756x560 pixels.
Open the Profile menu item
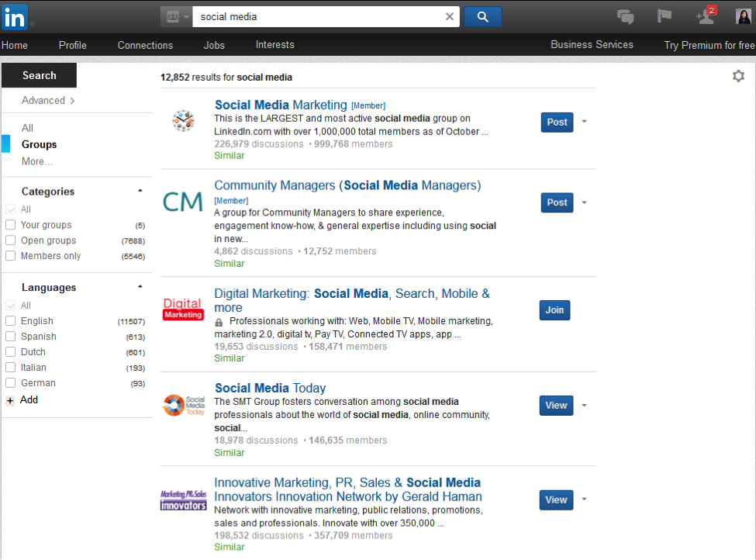[73, 45]
